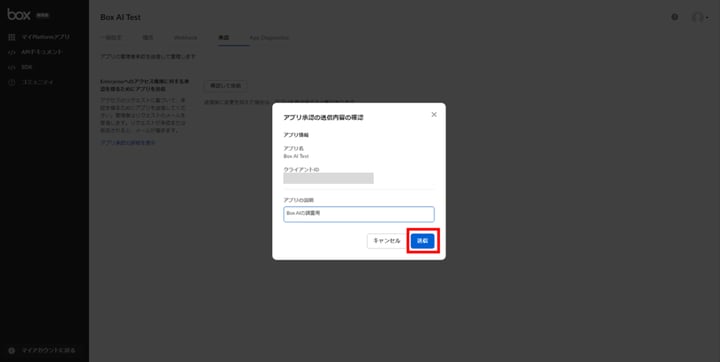Cancel the dialog with キャンセル button
This screenshot has height=362, width=720.
point(387,241)
